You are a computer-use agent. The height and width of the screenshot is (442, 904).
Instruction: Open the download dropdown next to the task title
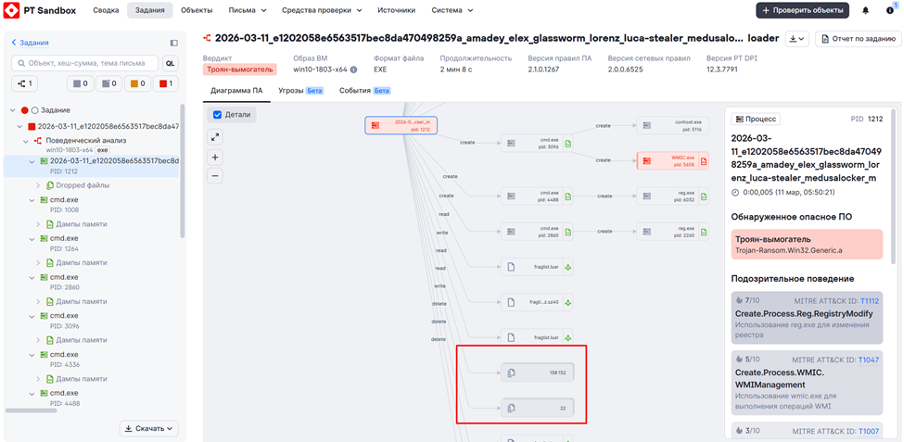[x=798, y=38]
